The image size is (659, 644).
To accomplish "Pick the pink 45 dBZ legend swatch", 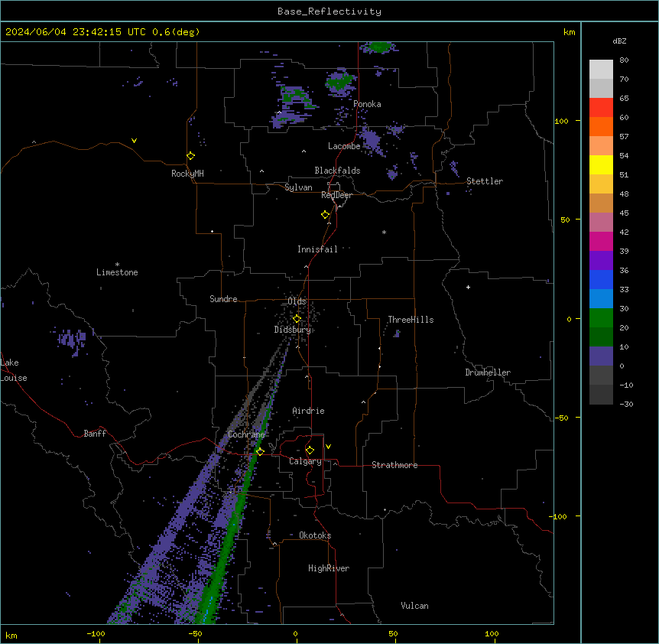I will coord(601,222).
